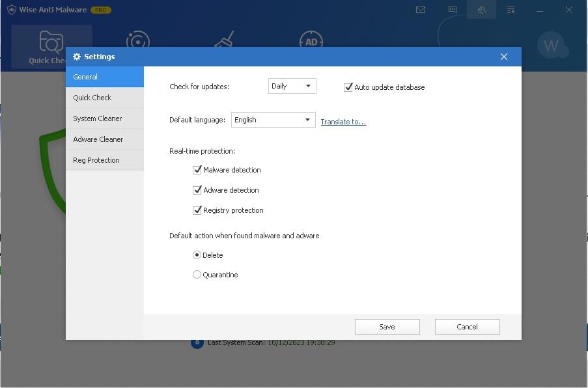This screenshot has width=588, height=388.
Task: Select the Malware Scan radar icon
Action: 138,40
